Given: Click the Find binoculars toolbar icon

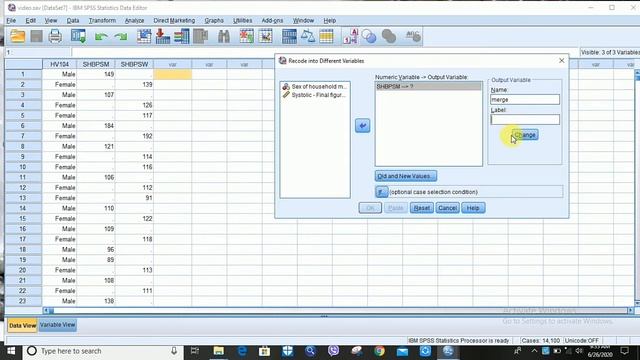Looking at the screenshot, I should (224, 36).
